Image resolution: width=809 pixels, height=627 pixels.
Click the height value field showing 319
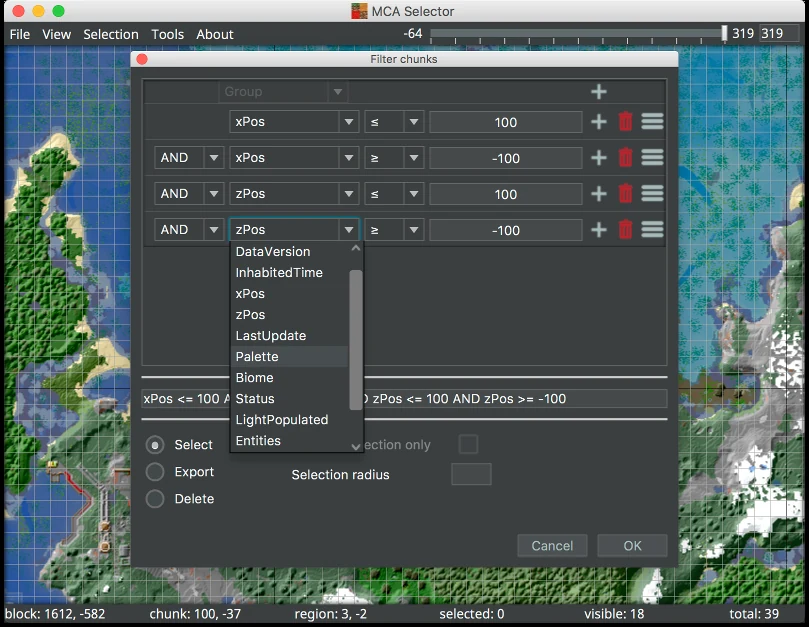[x=780, y=34]
